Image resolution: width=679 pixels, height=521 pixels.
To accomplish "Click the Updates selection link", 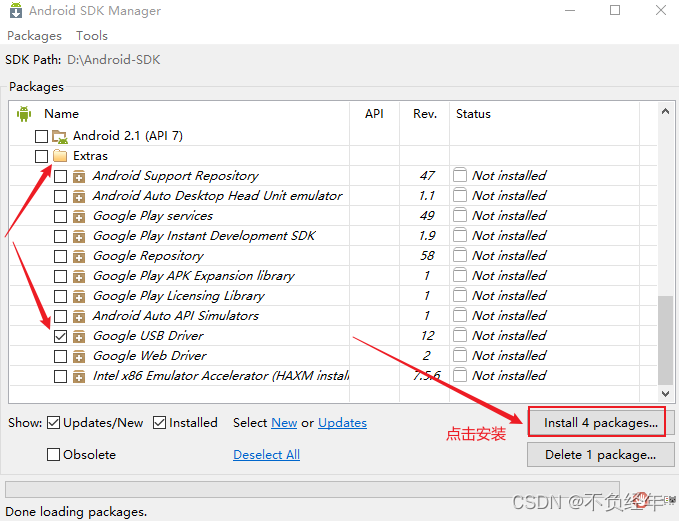I will [343, 423].
